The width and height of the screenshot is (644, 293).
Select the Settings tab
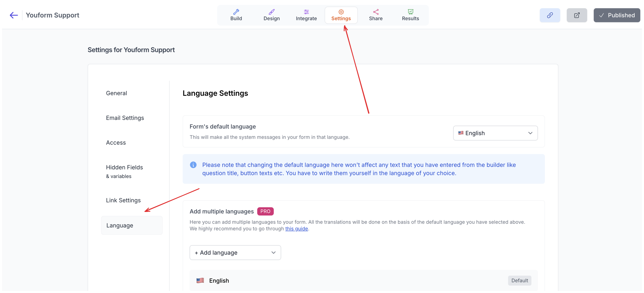coord(341,15)
